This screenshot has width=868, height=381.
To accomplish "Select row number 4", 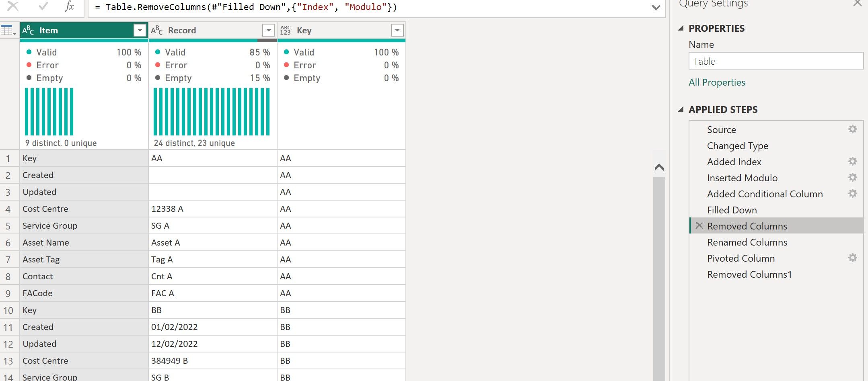I will pyautogui.click(x=8, y=209).
